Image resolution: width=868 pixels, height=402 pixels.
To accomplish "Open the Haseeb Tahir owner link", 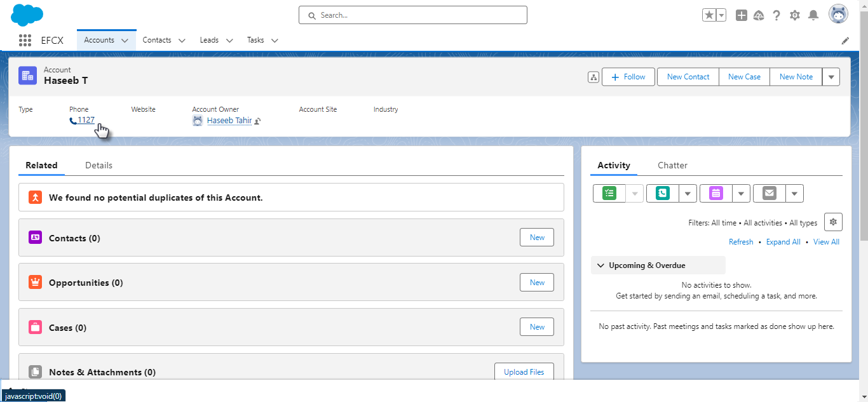I will [x=229, y=121].
